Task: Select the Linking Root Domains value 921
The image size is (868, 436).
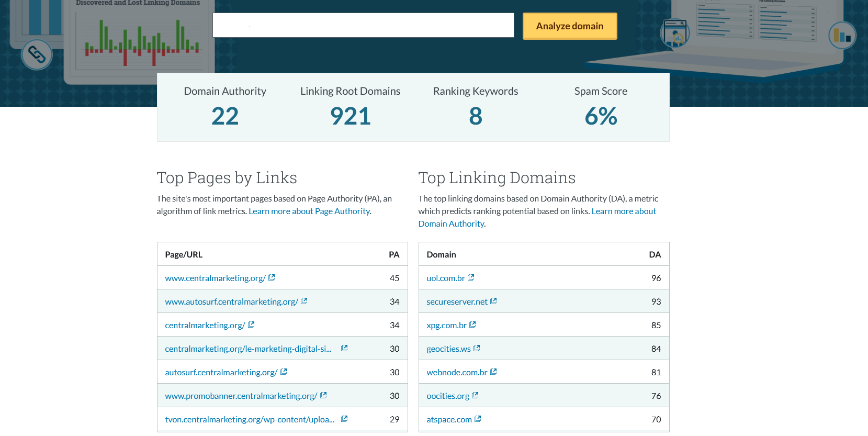Action: 351,116
